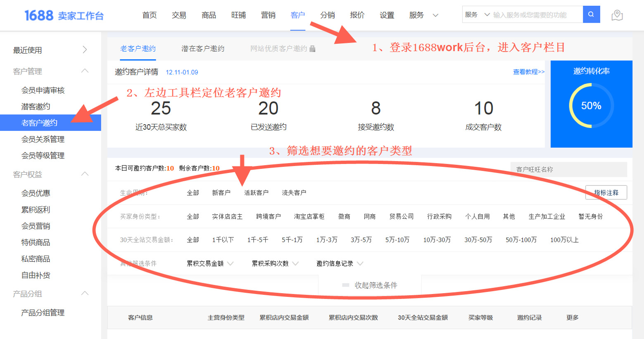Open 会员申请审核 in the sidebar
Screen dimensions: 644x339
pos(43,90)
